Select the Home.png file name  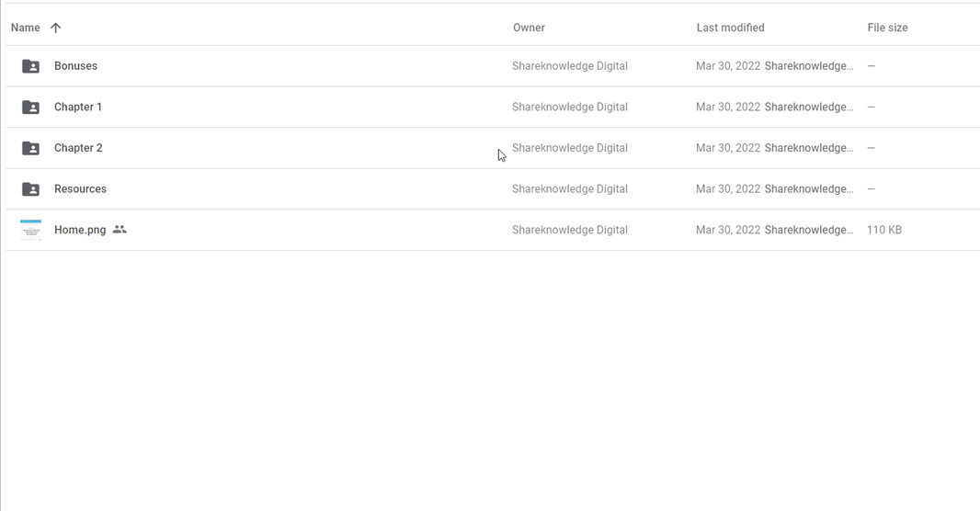pyautogui.click(x=80, y=230)
